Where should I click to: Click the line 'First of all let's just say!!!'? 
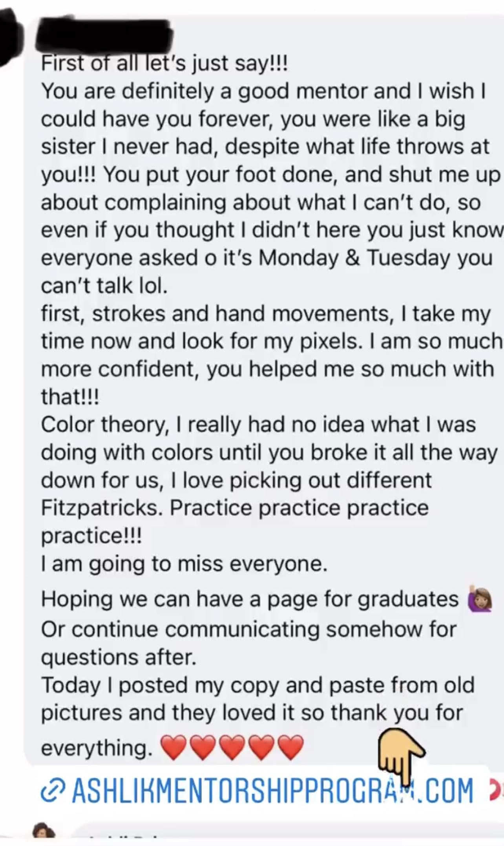pyautogui.click(x=164, y=64)
